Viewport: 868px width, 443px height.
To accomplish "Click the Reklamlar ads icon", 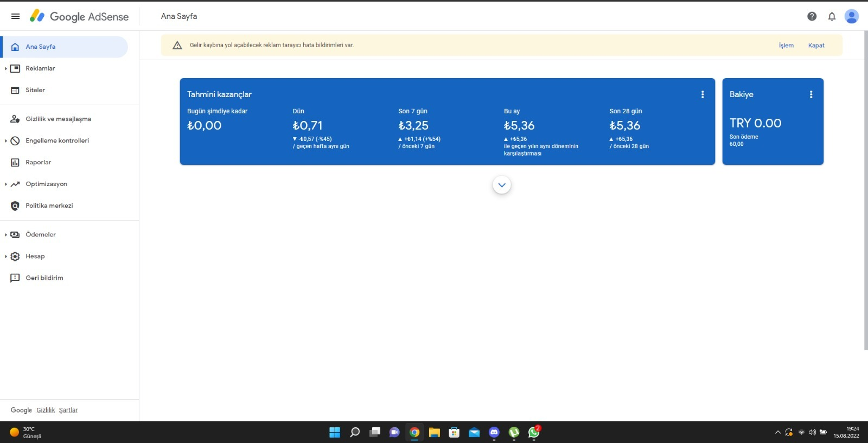I will (15, 68).
